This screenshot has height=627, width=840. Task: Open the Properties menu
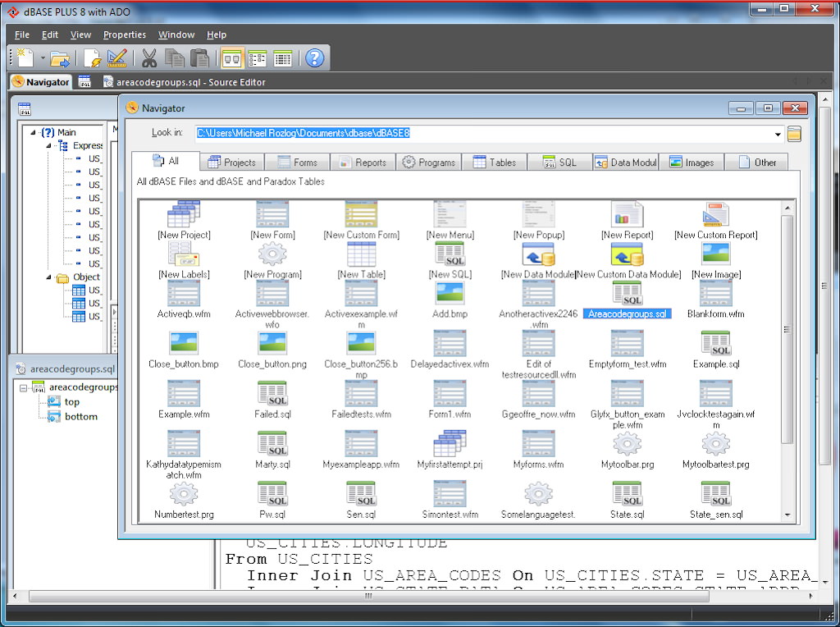click(125, 34)
